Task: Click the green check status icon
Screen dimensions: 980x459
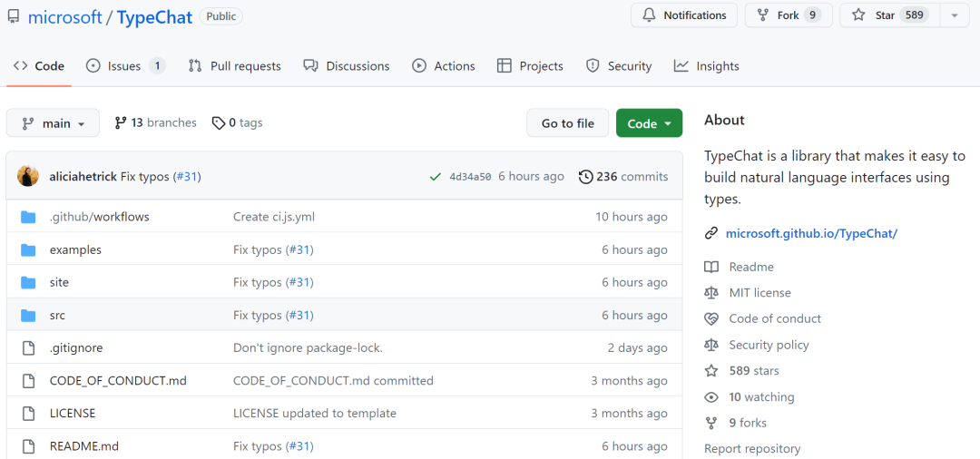Action: 436,177
